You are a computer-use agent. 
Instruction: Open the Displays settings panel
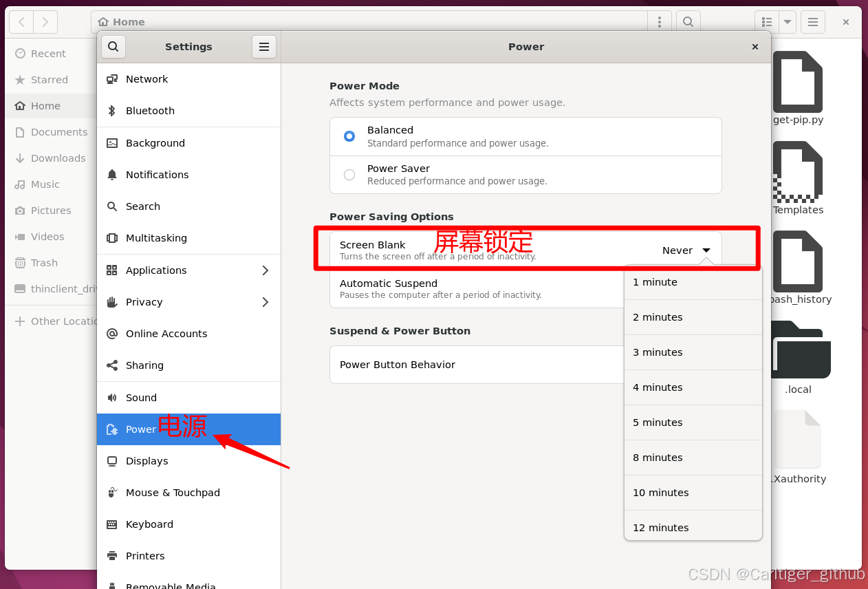pos(188,461)
